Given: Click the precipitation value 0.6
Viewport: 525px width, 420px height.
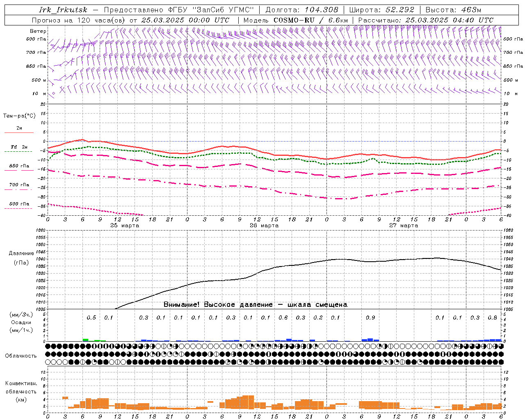Looking at the screenshot, I should coord(283,317).
